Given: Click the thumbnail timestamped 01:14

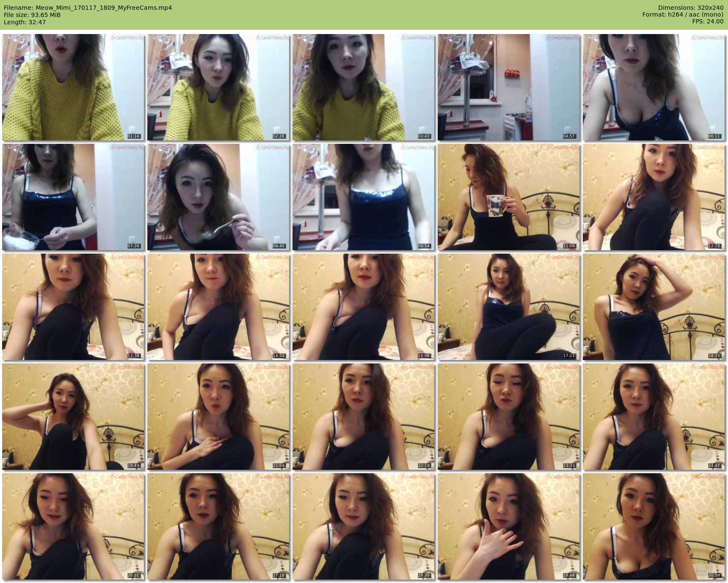Looking at the screenshot, I should click(x=73, y=87).
